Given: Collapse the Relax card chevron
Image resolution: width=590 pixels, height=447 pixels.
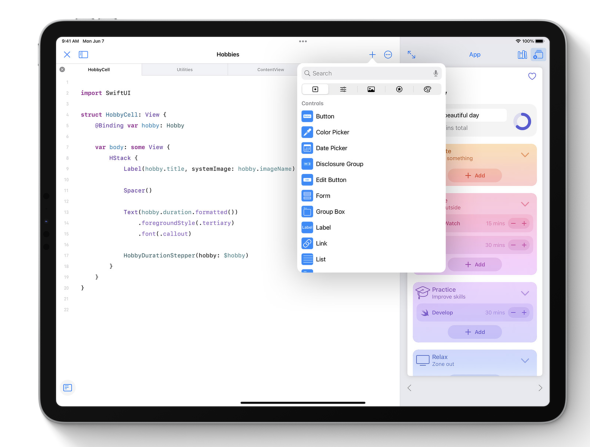Looking at the screenshot, I should 525,360.
